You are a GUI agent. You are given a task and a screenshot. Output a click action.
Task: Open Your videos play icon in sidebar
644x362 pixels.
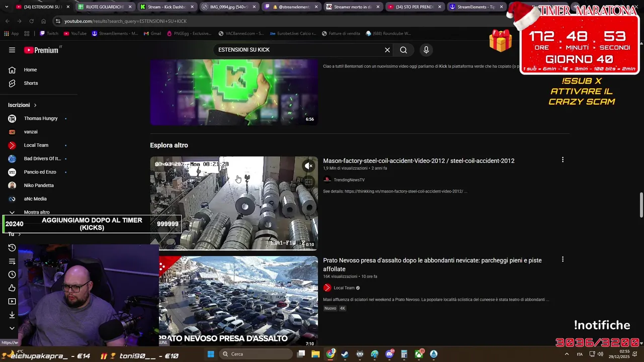[12, 301]
